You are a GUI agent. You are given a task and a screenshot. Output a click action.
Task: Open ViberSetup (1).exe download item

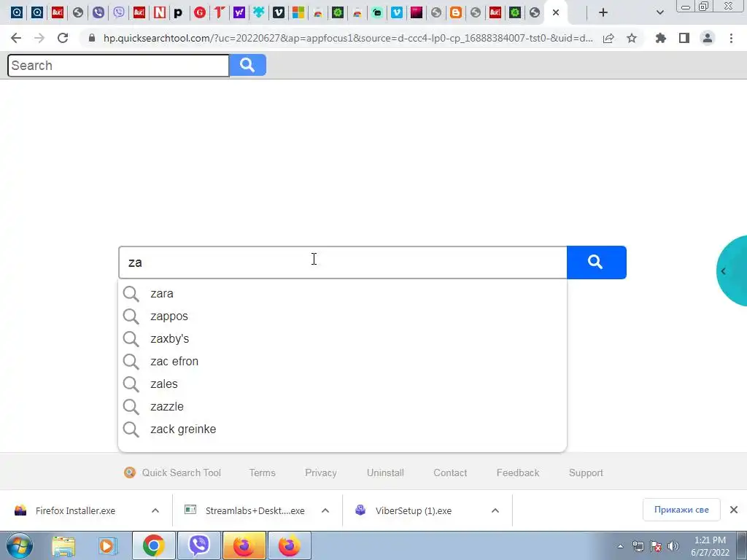pyautogui.click(x=413, y=510)
